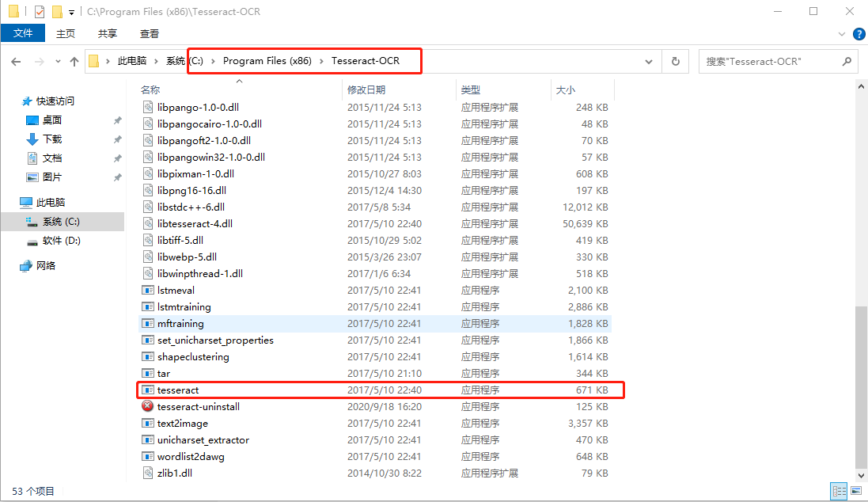The height and width of the screenshot is (502, 868).
Task: Expand the ribbon with the chevron
Action: 841,34
